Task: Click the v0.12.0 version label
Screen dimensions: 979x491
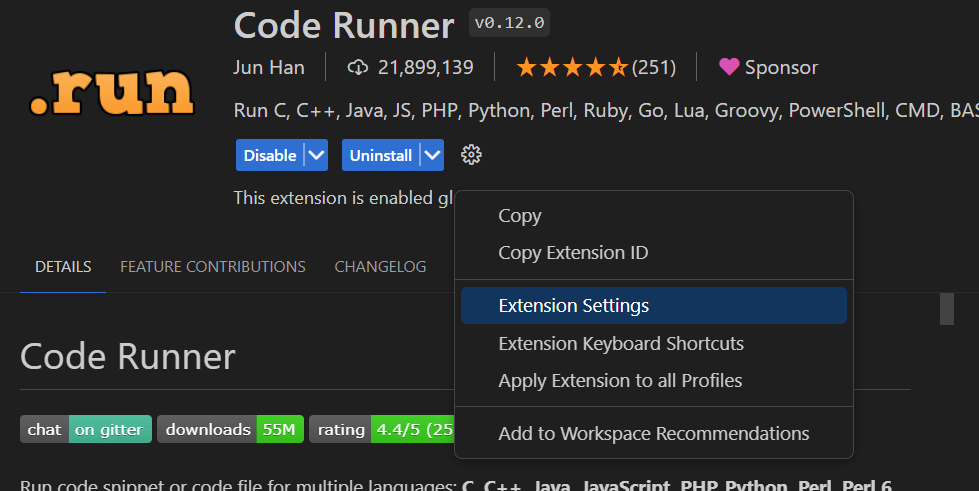Action: tap(509, 23)
